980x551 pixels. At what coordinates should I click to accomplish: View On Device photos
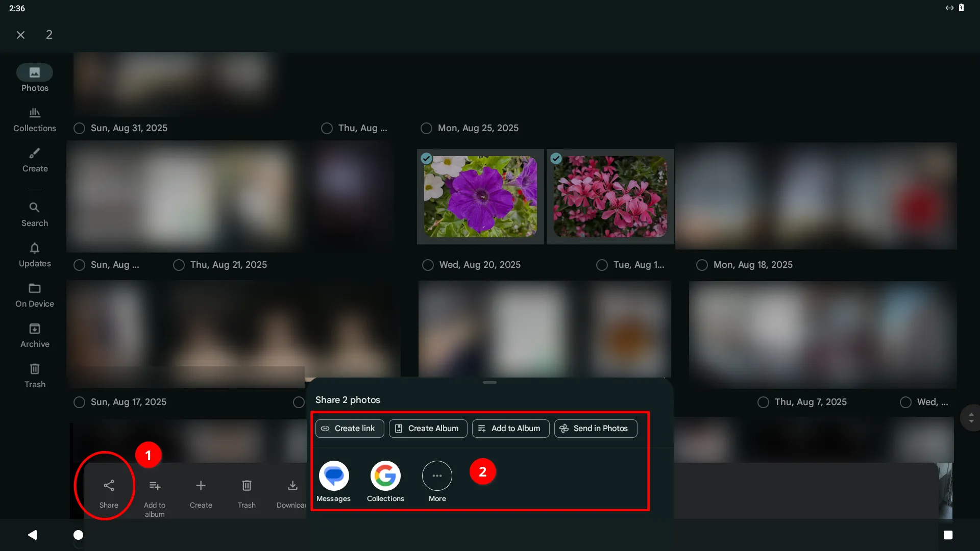point(34,295)
